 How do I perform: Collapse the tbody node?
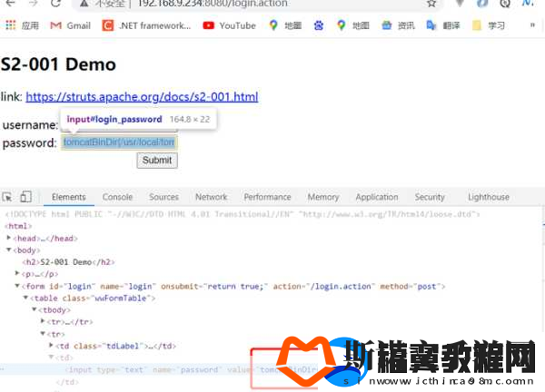click(35, 309)
